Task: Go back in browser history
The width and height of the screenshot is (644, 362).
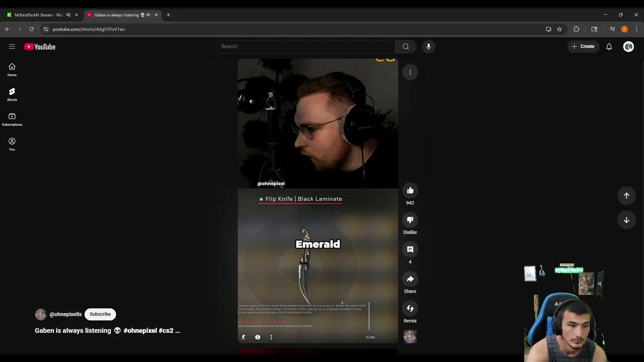Action: [x=8, y=29]
